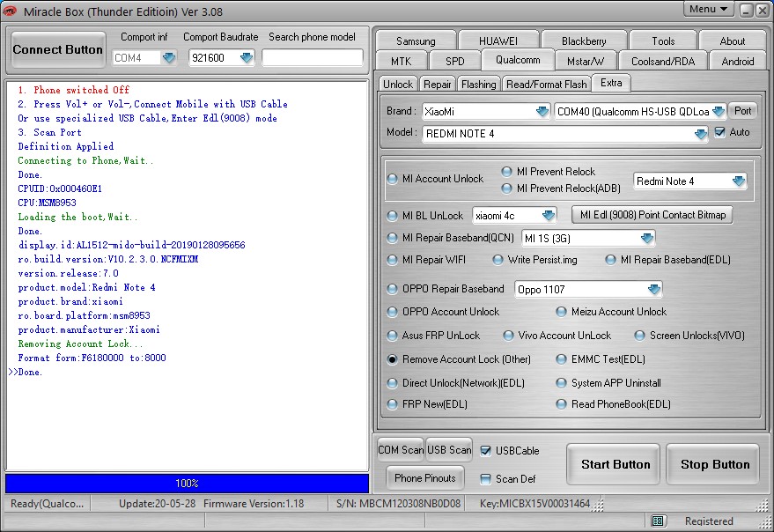Click the Search phone model field
The height and width of the screenshot is (532, 774).
(x=313, y=58)
